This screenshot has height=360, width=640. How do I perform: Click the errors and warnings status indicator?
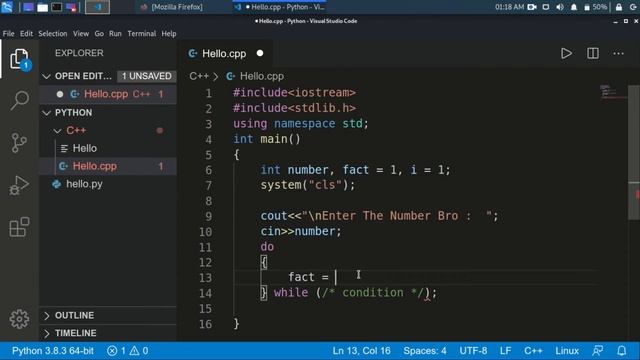point(128,351)
